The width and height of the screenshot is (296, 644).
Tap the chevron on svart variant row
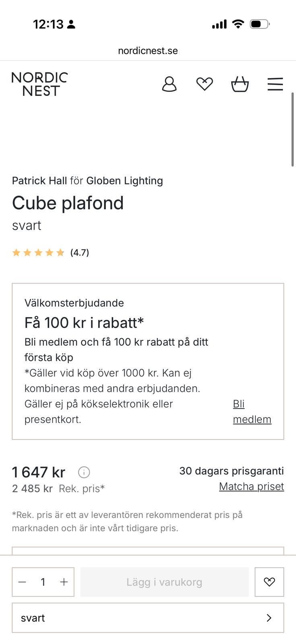269,618
